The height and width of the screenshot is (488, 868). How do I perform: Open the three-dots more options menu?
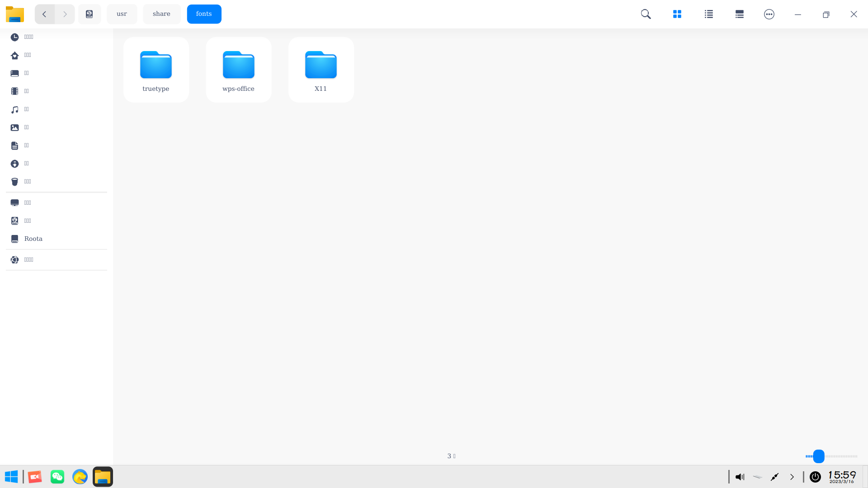coord(769,14)
